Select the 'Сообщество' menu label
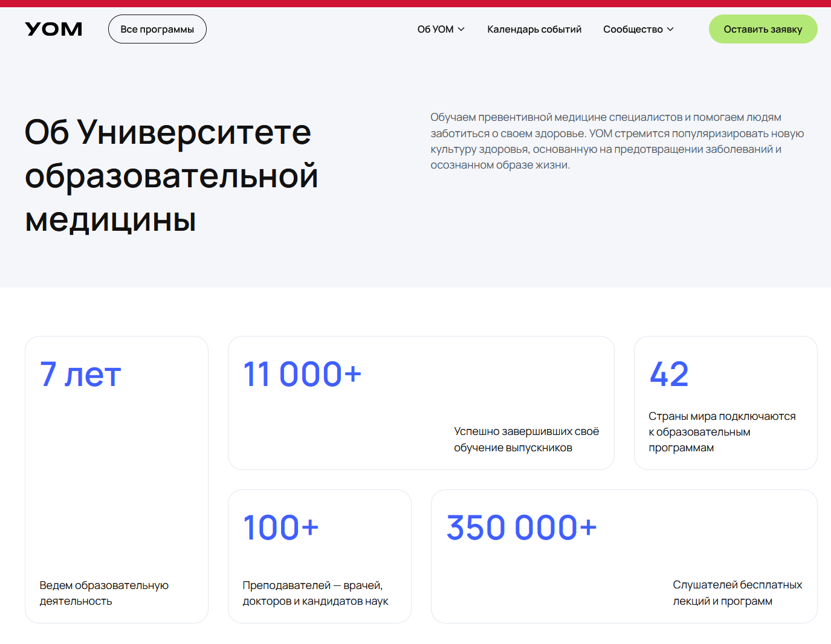 click(x=633, y=29)
